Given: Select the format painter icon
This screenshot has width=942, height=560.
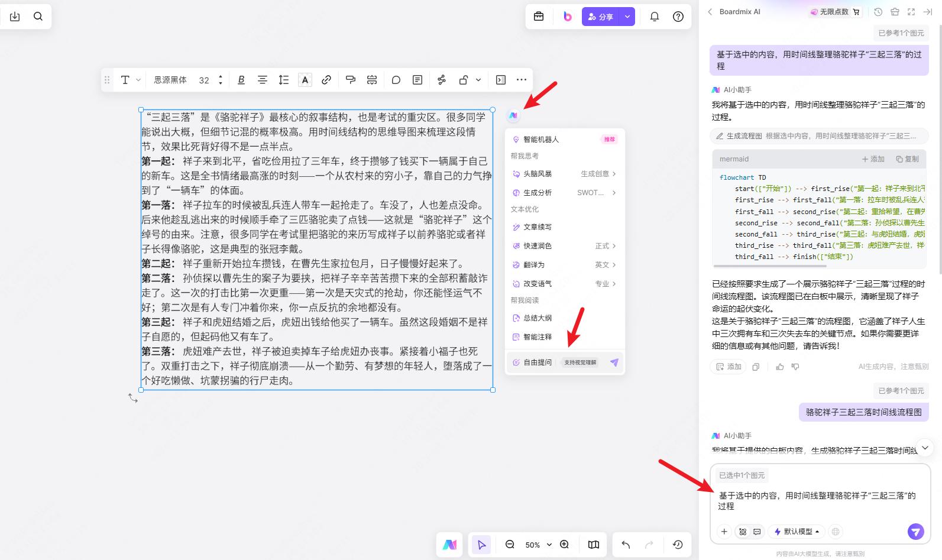Looking at the screenshot, I should point(350,80).
